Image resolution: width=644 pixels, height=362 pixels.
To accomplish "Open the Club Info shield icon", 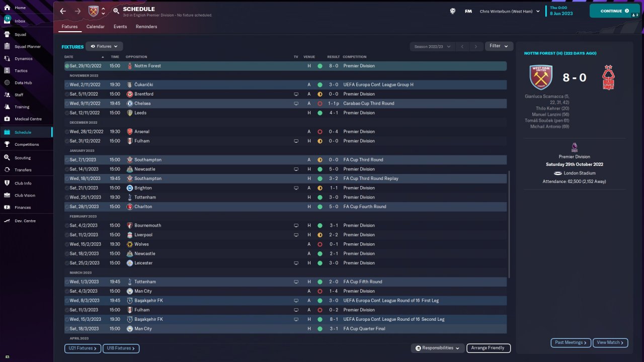I will [7, 184].
